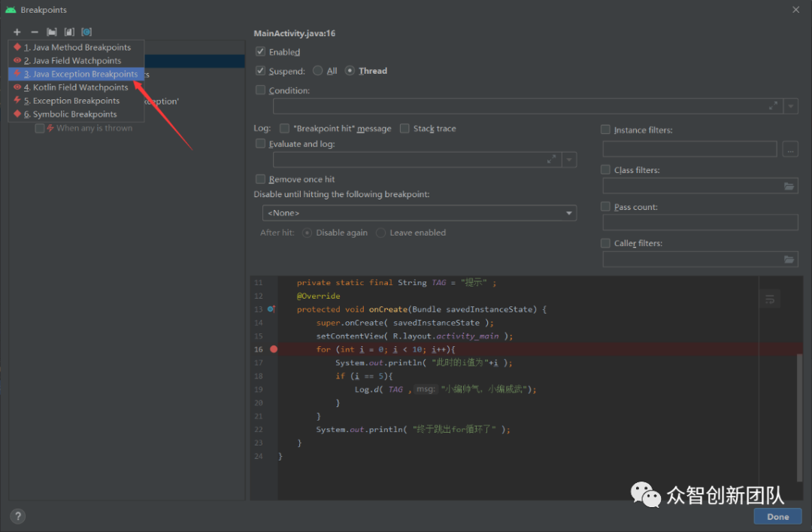The height and width of the screenshot is (532, 812).
Task: Pick Symbolic Breakpoints menu entry
Action: tap(76, 114)
